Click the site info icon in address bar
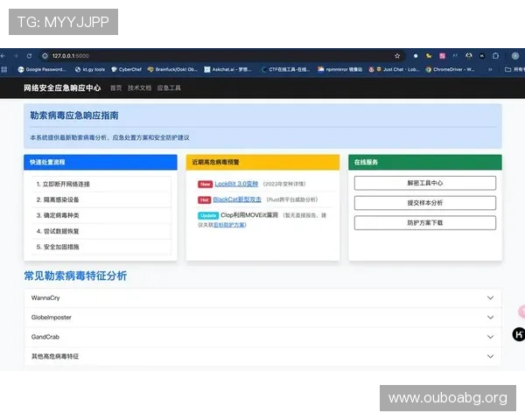This screenshot has height=420, width=525. tap(45, 56)
